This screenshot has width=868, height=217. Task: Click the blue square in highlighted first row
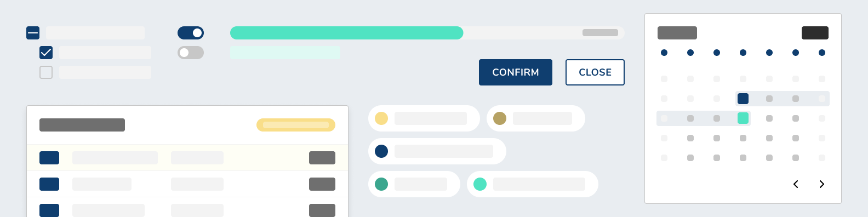pos(49,158)
